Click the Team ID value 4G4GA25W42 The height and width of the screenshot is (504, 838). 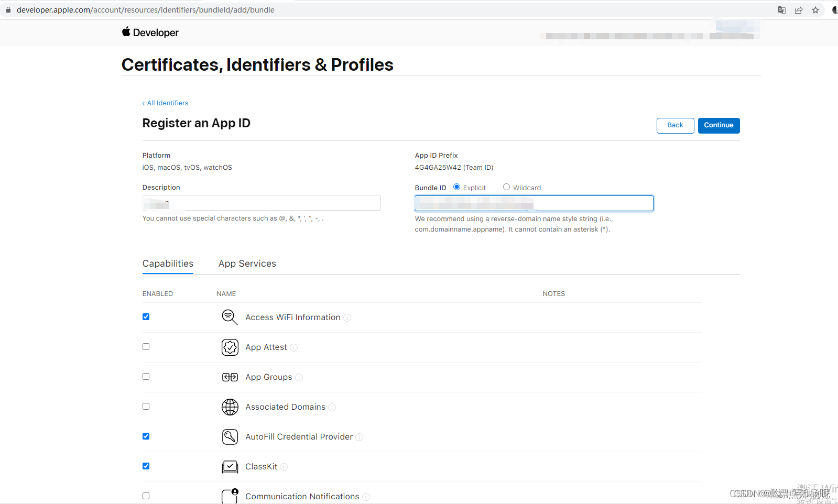click(438, 168)
